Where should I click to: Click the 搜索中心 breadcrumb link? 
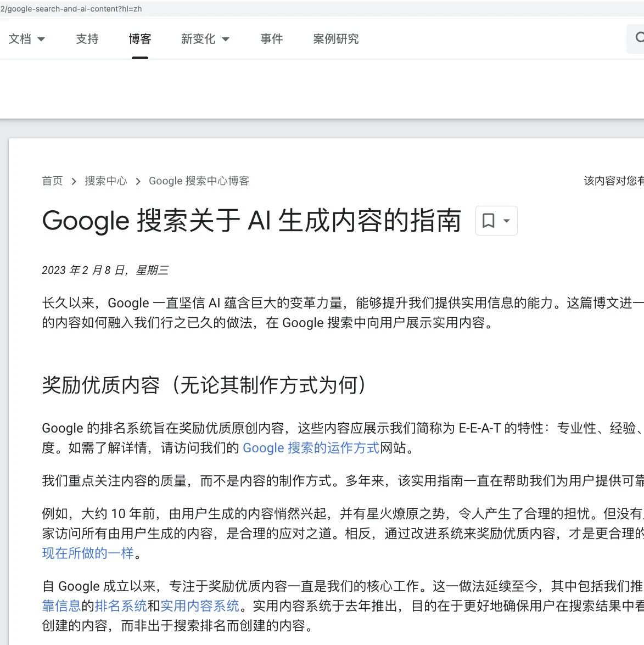(x=106, y=181)
